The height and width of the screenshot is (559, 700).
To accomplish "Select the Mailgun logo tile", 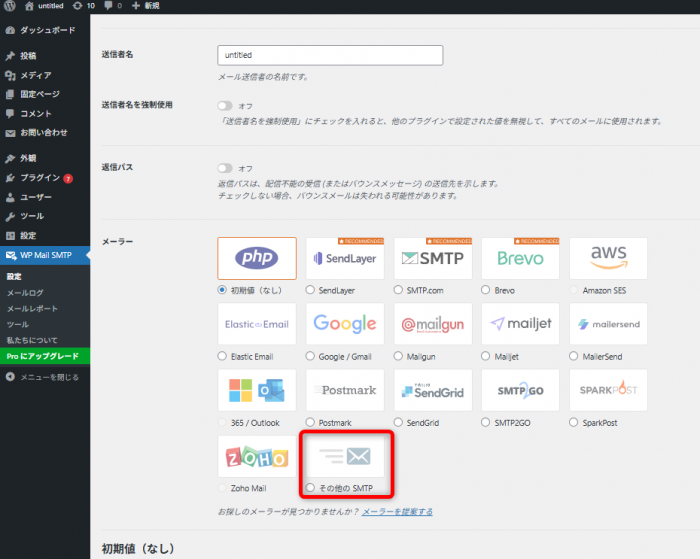I will point(432,324).
